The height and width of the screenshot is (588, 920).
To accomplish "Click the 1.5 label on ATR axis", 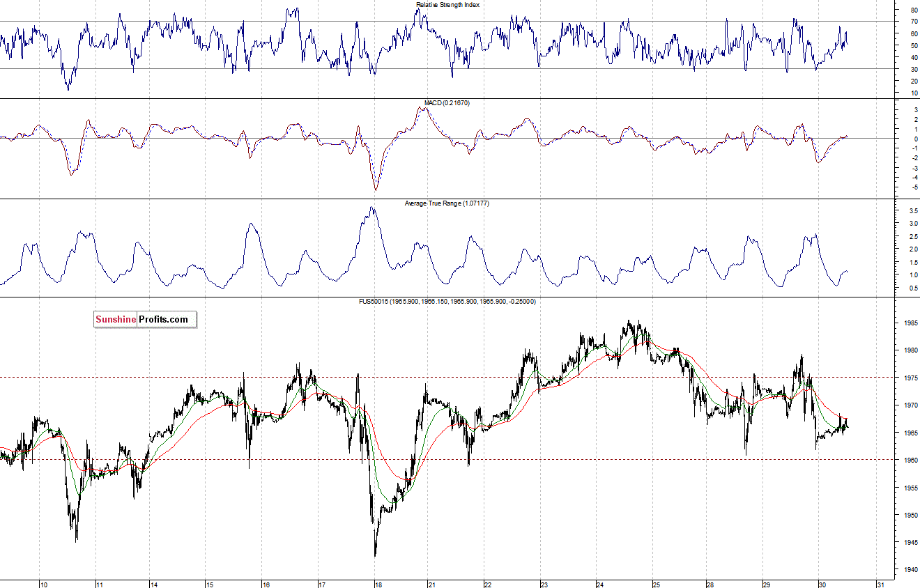I will tap(913, 262).
